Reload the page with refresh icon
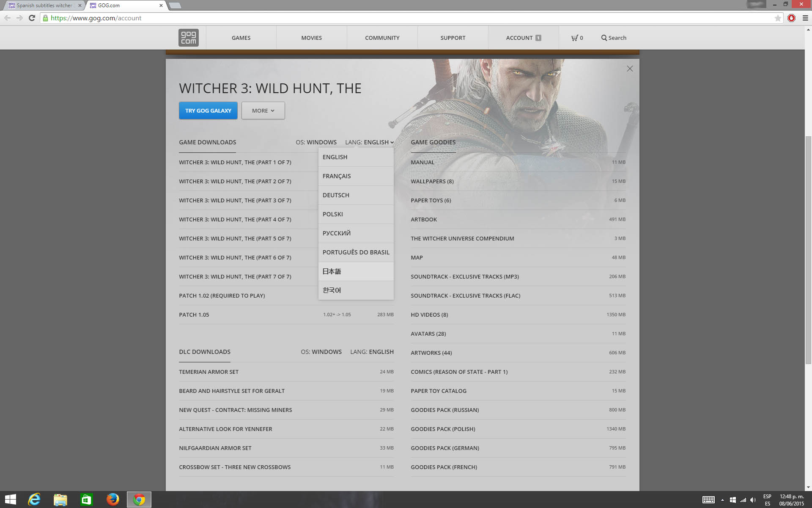812x508 pixels. tap(32, 18)
